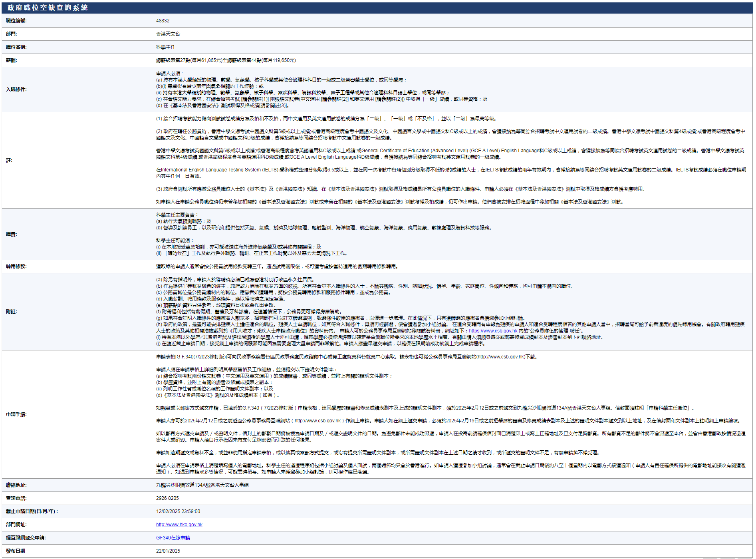Select the department value 香港天文台
Image resolution: width=756 pixels, height=559 pixels.
(168, 34)
